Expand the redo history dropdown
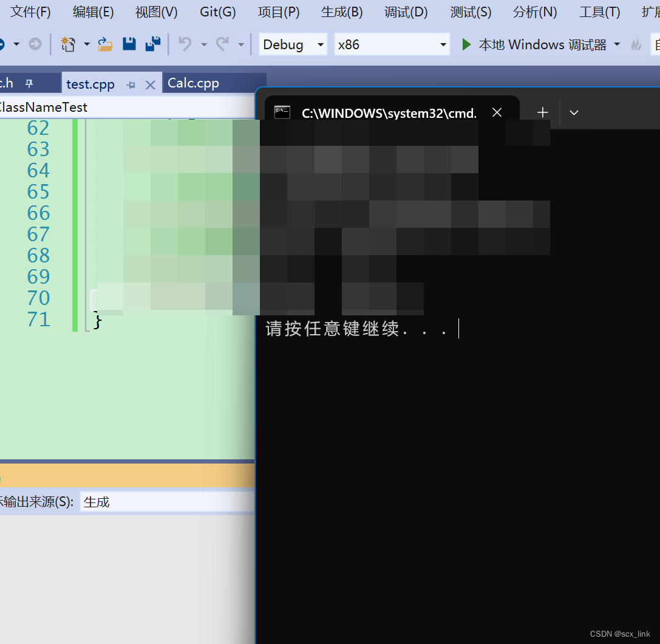Screen dimensions: 660x644 click(241, 44)
